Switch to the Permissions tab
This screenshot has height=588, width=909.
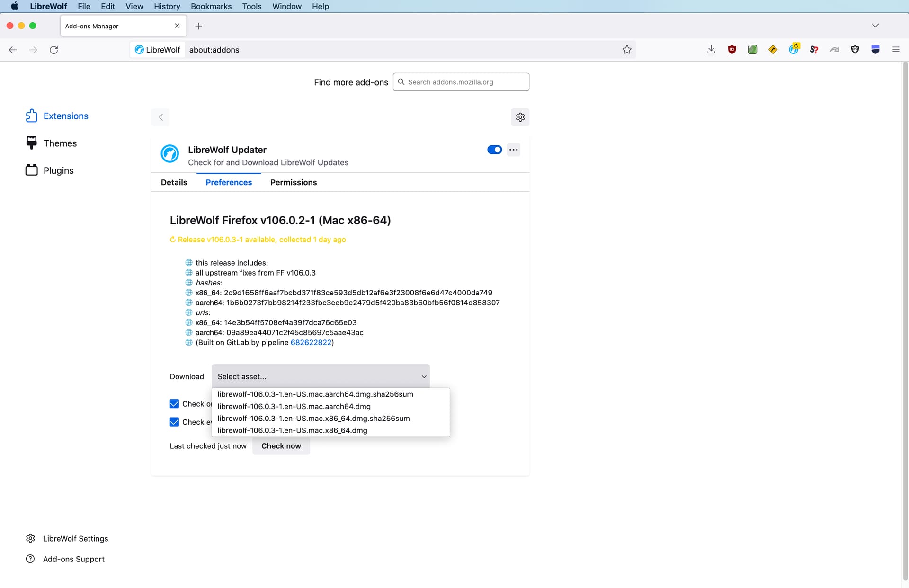(294, 182)
